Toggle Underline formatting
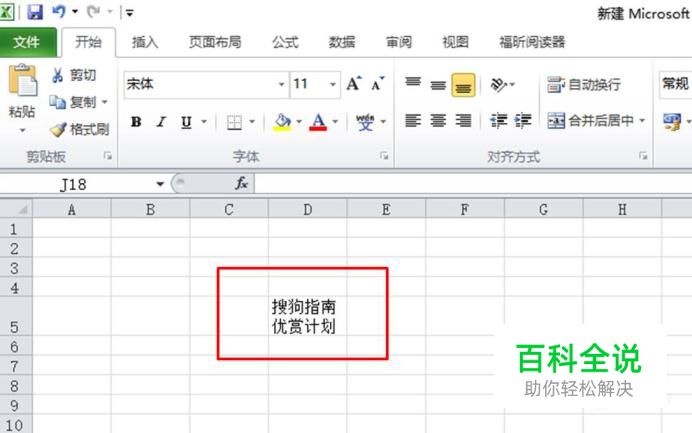Viewport: 692px width, 433px height. point(186,121)
